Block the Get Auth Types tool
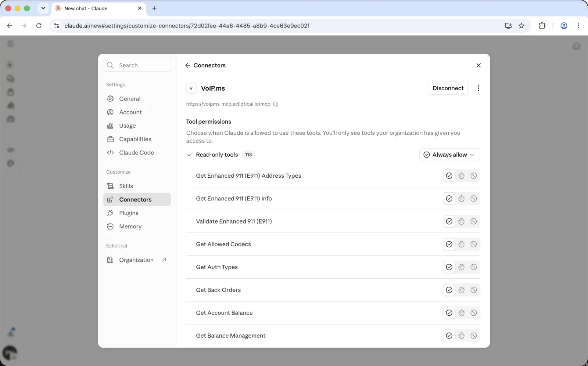Screen dimensions: 588x366 474,267
